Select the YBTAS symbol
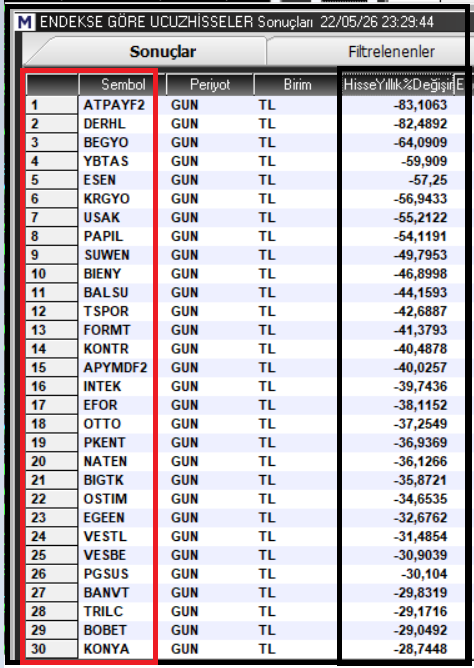Screen dimensions: 474x668 [106, 161]
